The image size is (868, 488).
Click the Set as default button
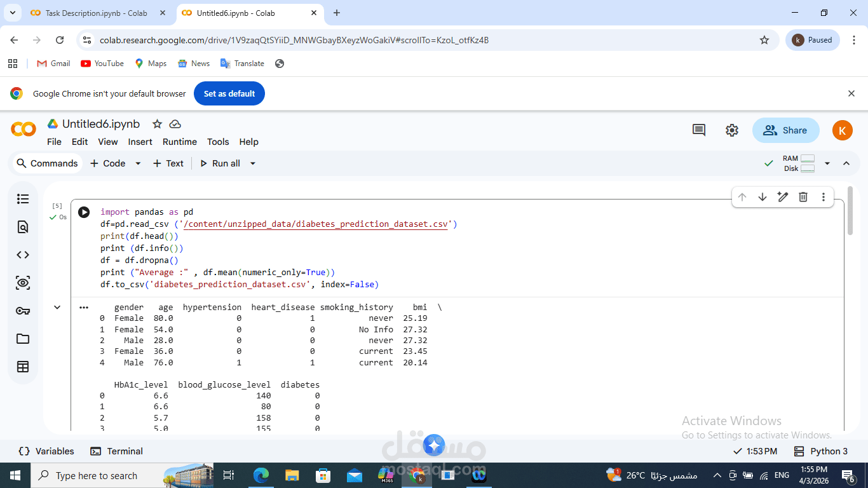[229, 93]
